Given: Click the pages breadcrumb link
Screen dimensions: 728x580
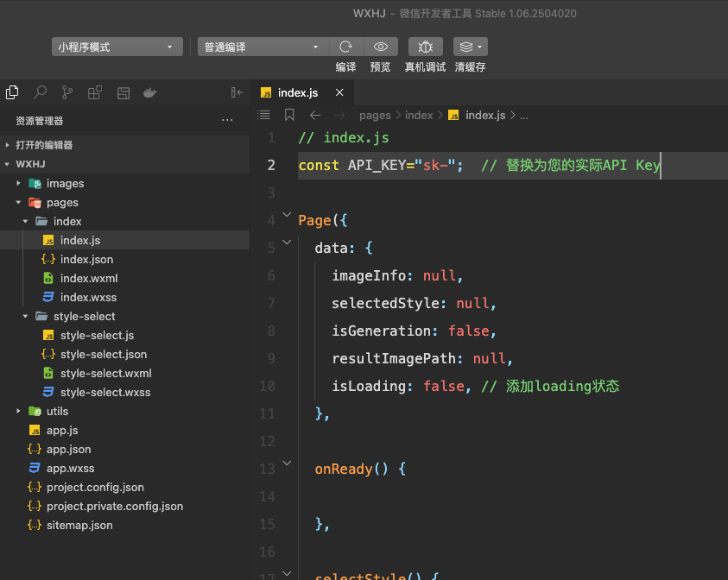Looking at the screenshot, I should click(375, 115).
